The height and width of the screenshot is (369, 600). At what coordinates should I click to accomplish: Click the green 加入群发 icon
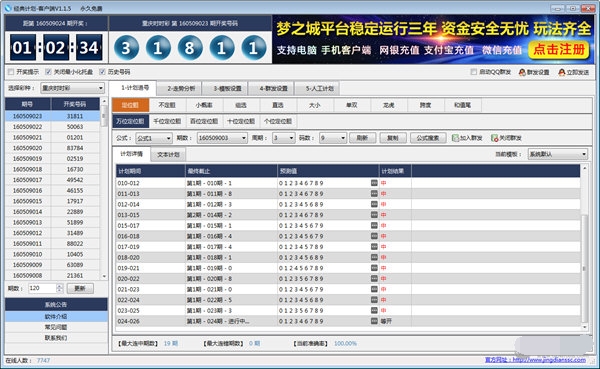[455, 138]
